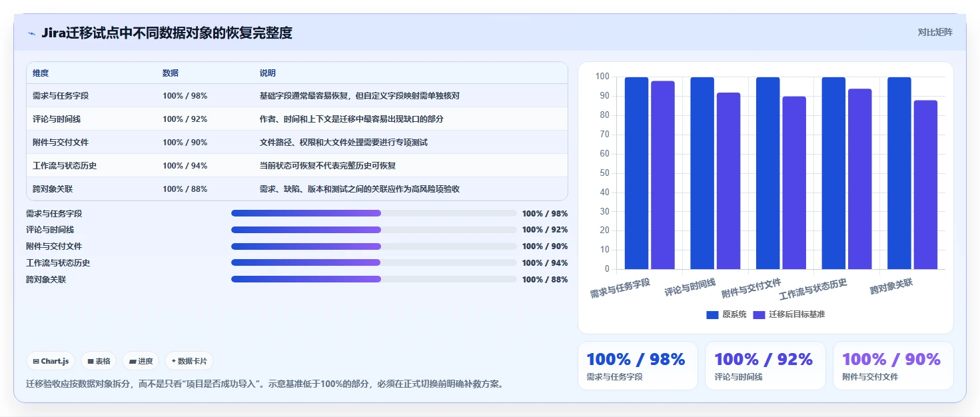980x417 pixels.
Task: Click the table cell showing 100% / 88%
Action: point(185,189)
